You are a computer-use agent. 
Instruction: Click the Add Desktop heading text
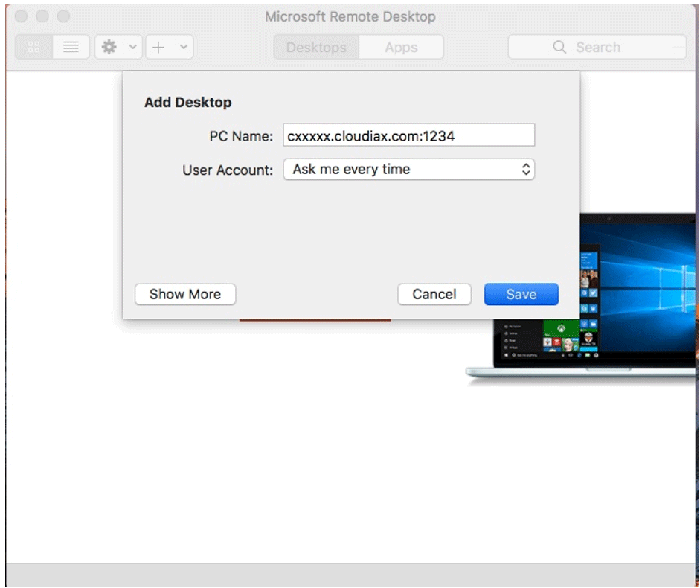click(188, 102)
